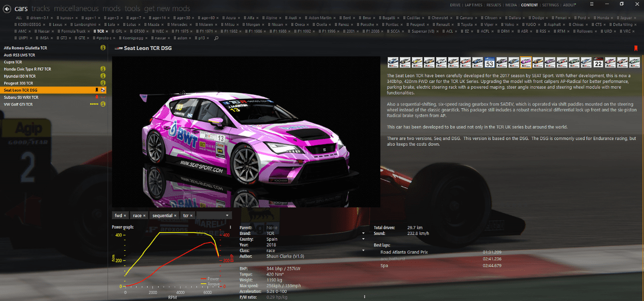Click the three-dot menu next to power graph

click(x=230, y=228)
